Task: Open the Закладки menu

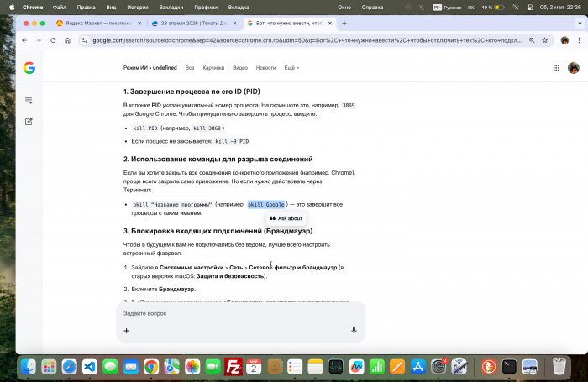Action: 171,7
